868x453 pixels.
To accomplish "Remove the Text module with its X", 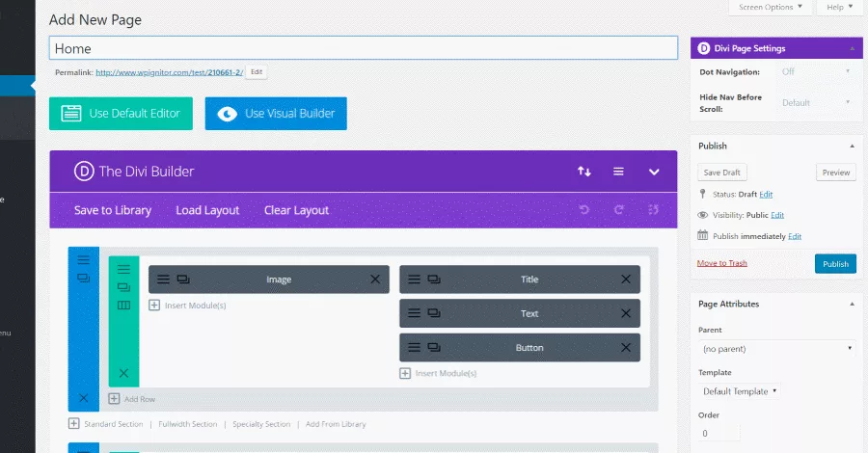I will (x=626, y=313).
